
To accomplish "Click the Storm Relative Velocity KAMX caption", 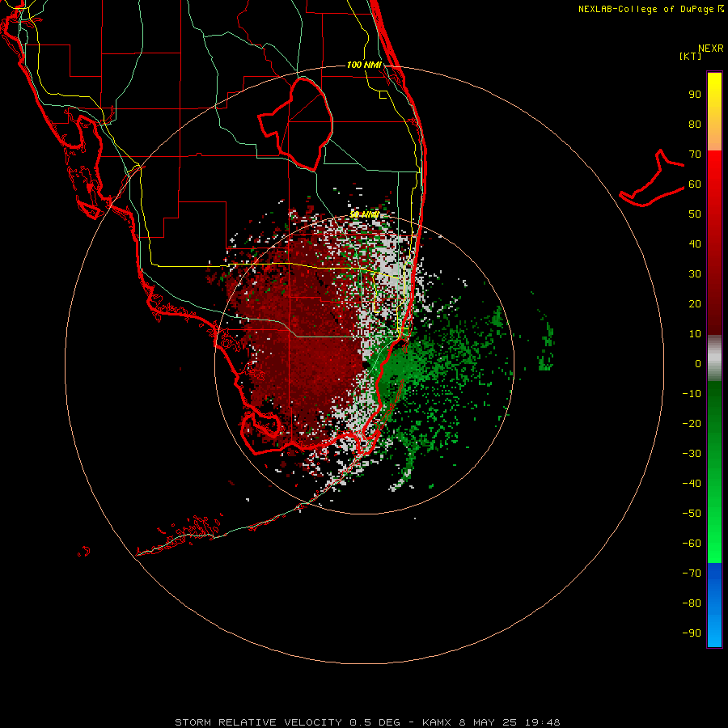I will click(367, 722).
